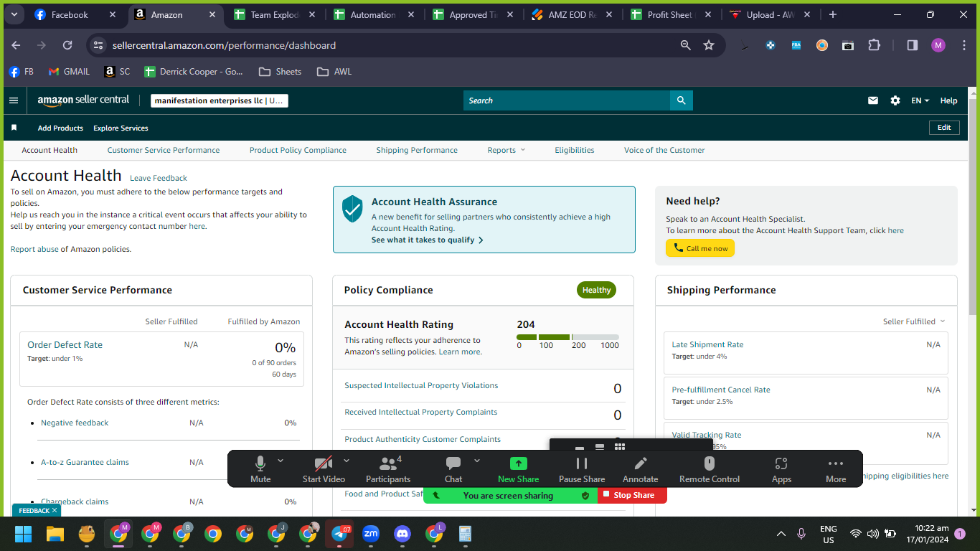Select the Annotate pencil tool

click(x=641, y=470)
